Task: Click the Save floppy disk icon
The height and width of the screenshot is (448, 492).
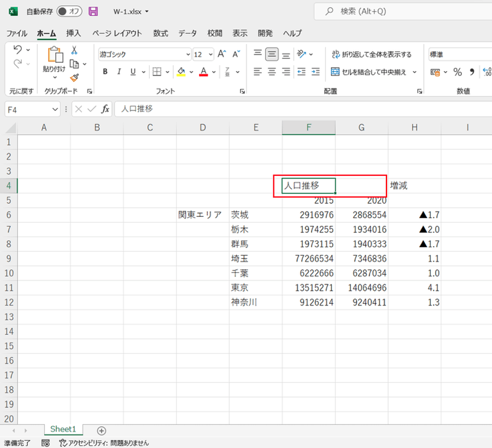Action: pos(93,11)
